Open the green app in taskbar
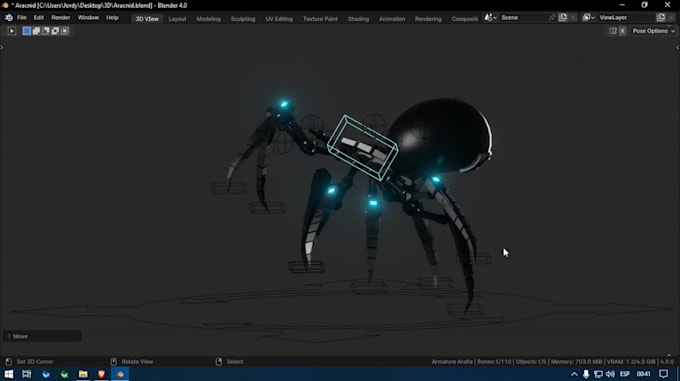The width and height of the screenshot is (680, 381). (x=65, y=374)
